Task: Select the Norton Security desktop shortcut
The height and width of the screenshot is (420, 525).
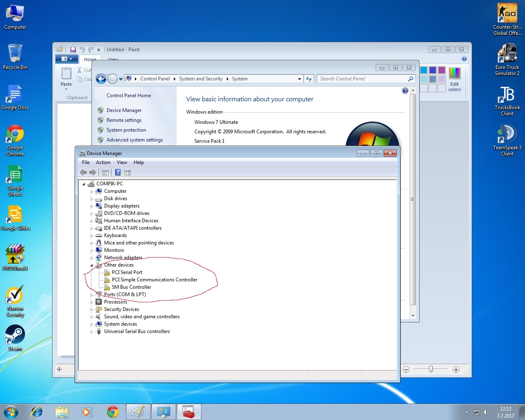Action: coord(15,301)
